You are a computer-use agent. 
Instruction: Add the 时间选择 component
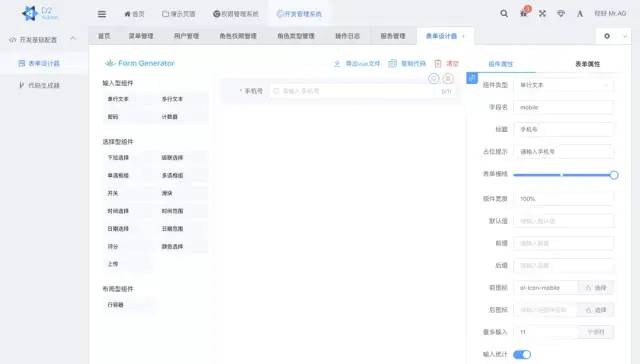click(128, 211)
